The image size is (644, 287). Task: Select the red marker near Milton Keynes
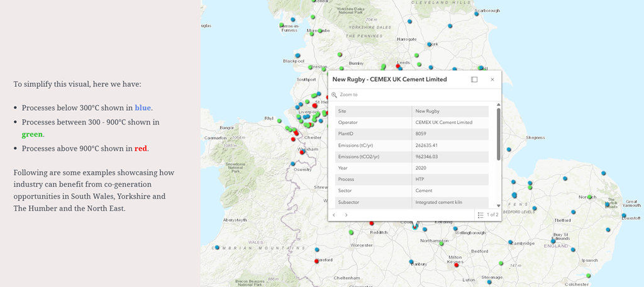coord(457,265)
